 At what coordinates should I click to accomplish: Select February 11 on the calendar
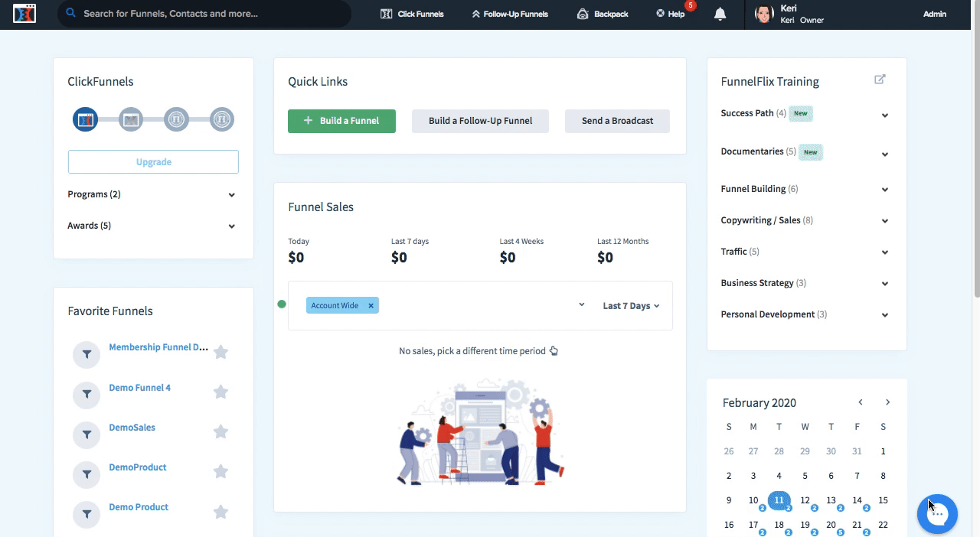point(779,500)
